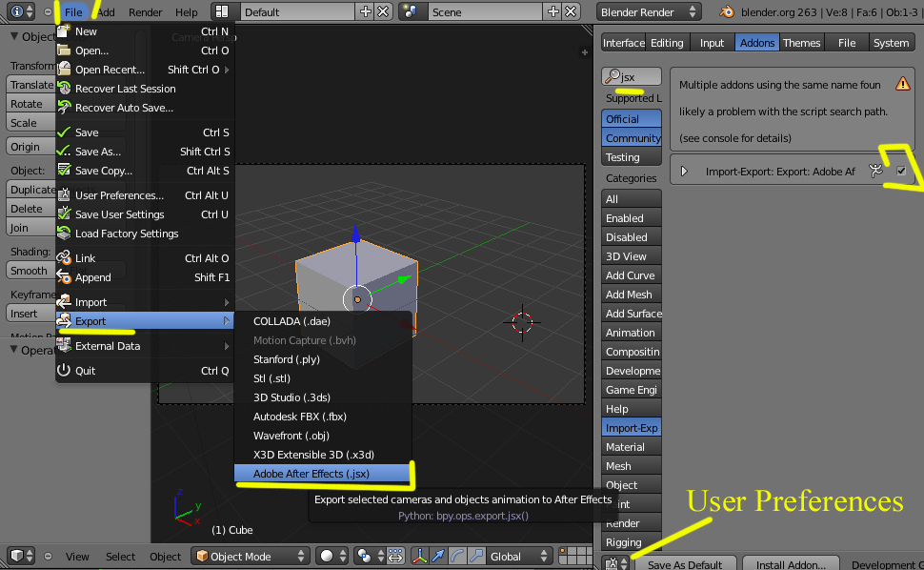Enable the rotate manipulator mode
Viewport: 924px width, 570px height.
coord(457,556)
